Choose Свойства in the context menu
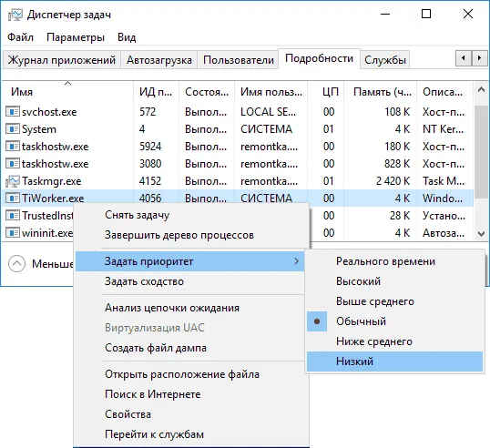 tap(191, 414)
